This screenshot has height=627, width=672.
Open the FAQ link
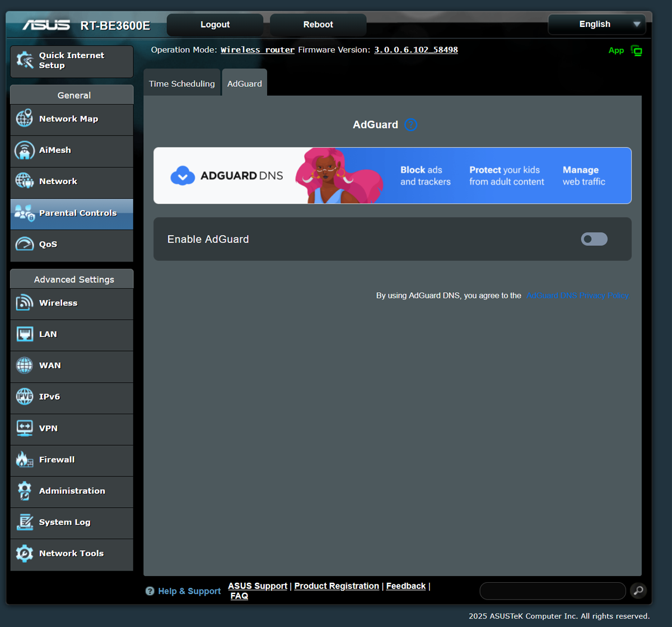click(x=239, y=596)
